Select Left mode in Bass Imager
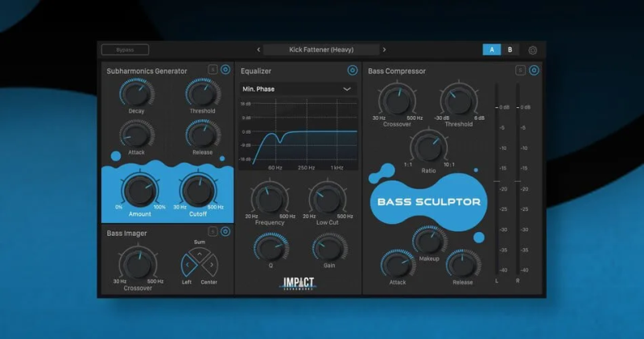The height and width of the screenshot is (339, 644). pos(188,265)
